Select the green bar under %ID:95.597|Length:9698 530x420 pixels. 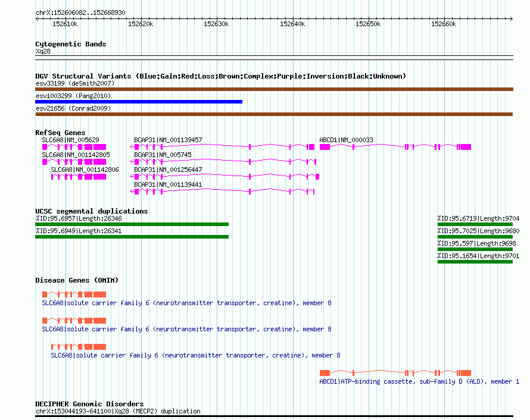point(475,249)
